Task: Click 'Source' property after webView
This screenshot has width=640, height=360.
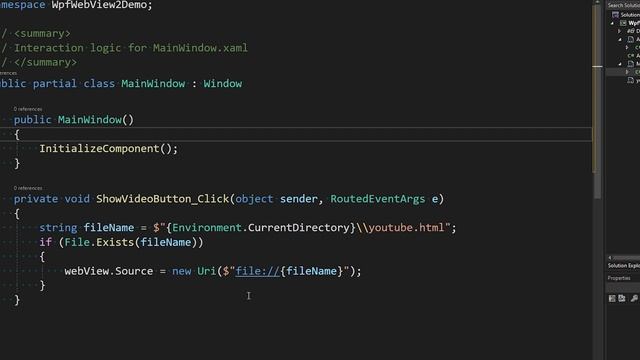Action: [x=134, y=271]
